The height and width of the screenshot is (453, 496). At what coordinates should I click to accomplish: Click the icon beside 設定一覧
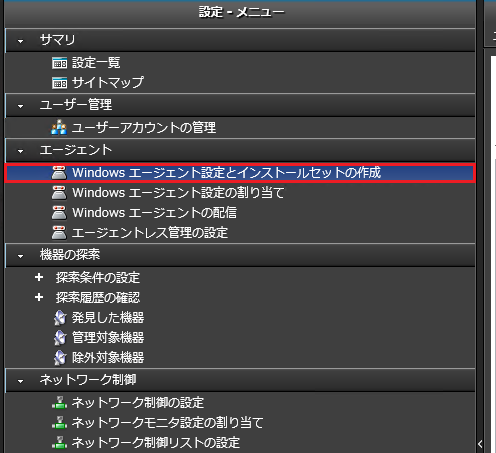click(x=59, y=63)
